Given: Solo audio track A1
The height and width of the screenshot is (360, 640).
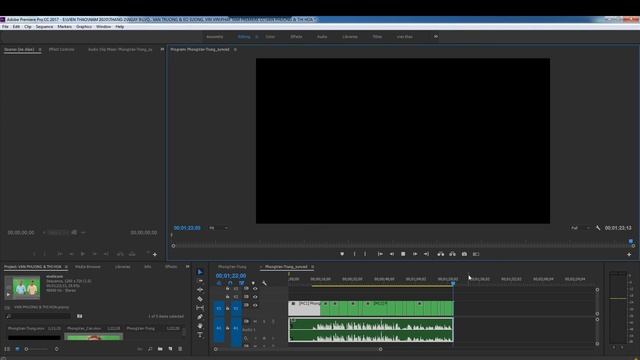Looking at the screenshot, I should click(264, 321).
